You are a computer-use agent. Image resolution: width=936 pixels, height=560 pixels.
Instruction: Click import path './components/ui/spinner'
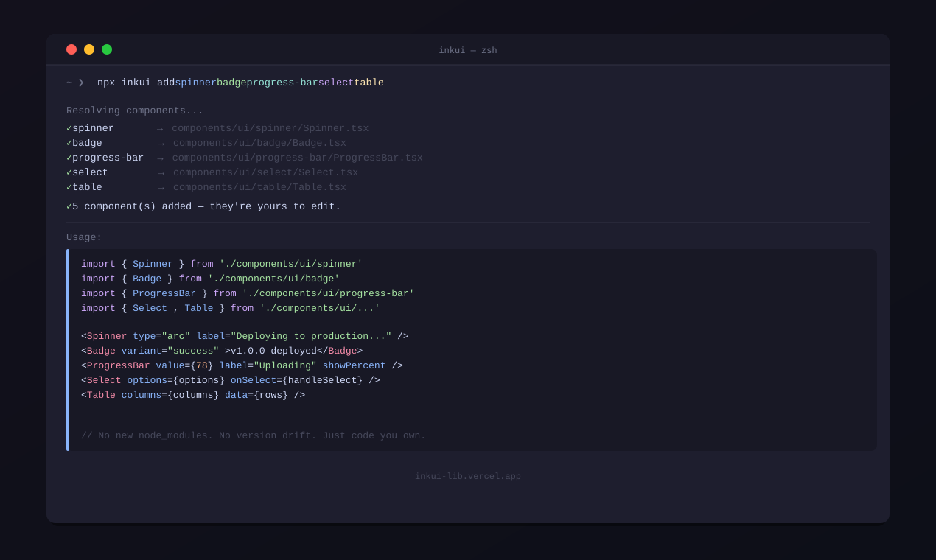[x=291, y=264]
